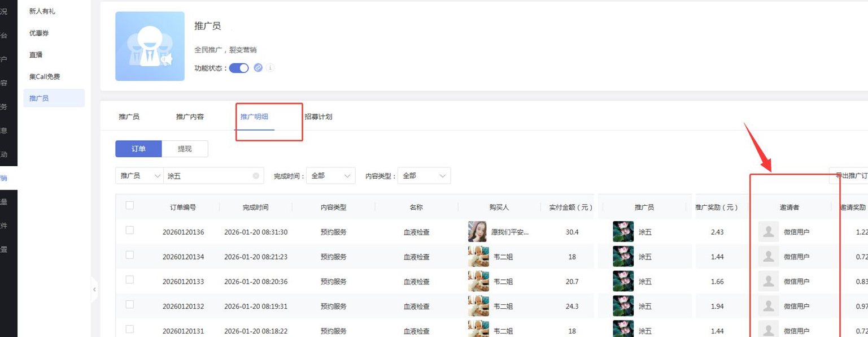Image resolution: width=868 pixels, height=337 pixels.
Task: Click the 微信用户 inviter avatar in first row
Action: coord(768,232)
